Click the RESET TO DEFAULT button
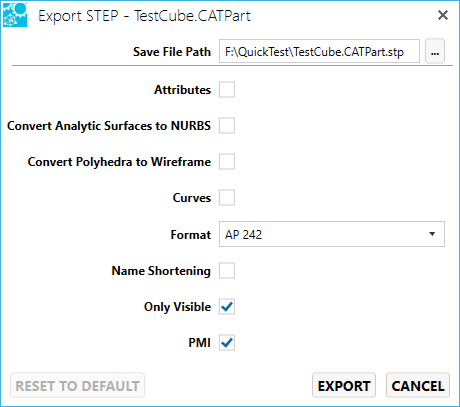Image resolution: width=460 pixels, height=407 pixels. tap(77, 386)
